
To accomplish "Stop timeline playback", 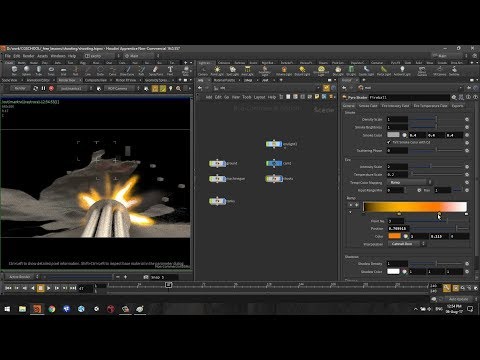I will (x=40, y=288).
